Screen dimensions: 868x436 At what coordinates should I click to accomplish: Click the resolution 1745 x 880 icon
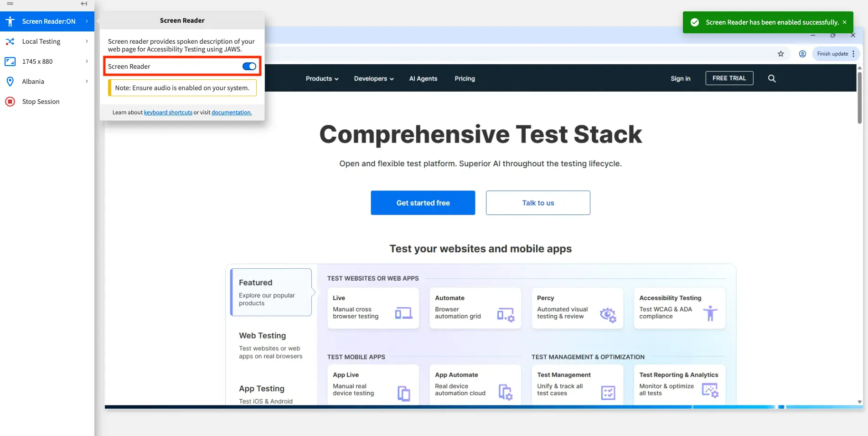tap(10, 62)
